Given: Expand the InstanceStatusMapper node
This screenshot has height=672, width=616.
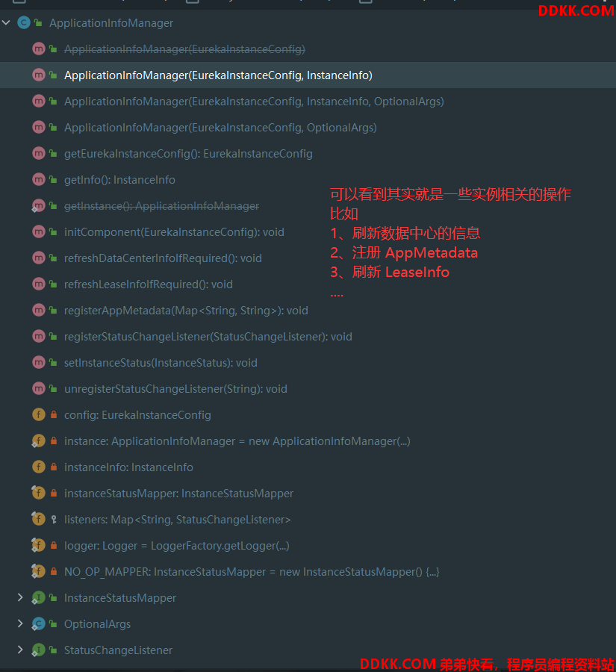Looking at the screenshot, I should click(x=19, y=597).
